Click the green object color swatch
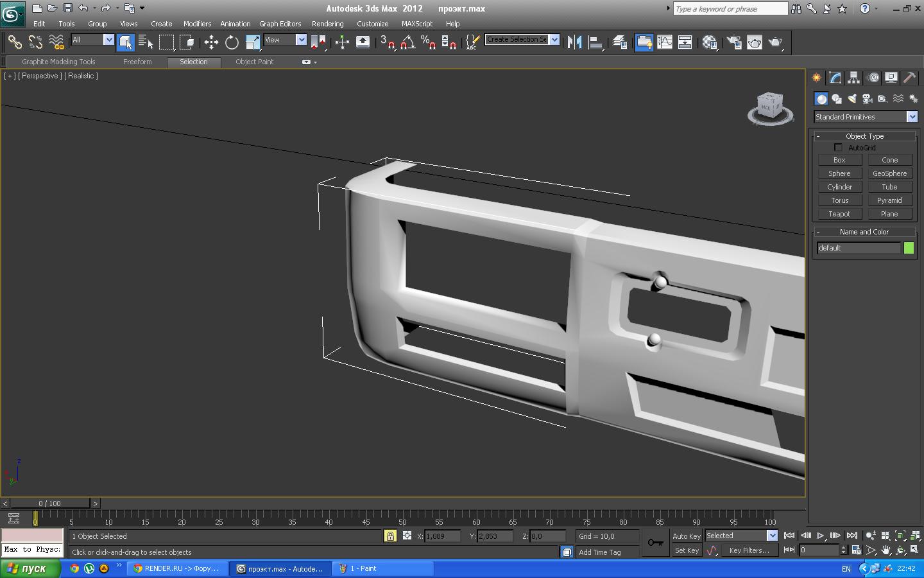The height and width of the screenshot is (578, 924). coord(909,248)
